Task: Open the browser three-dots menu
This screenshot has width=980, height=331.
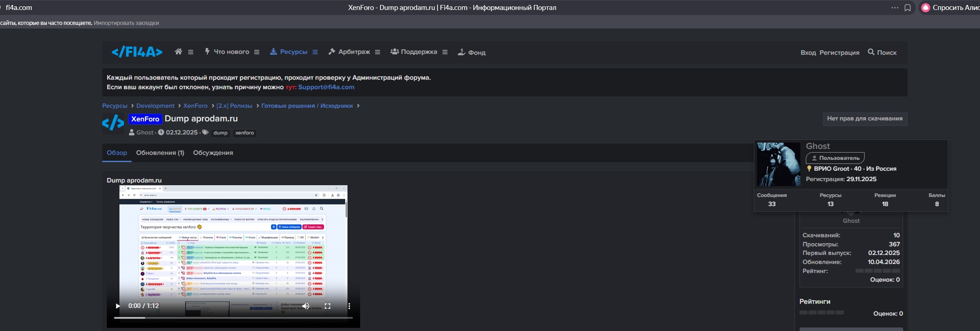Action: (x=895, y=8)
